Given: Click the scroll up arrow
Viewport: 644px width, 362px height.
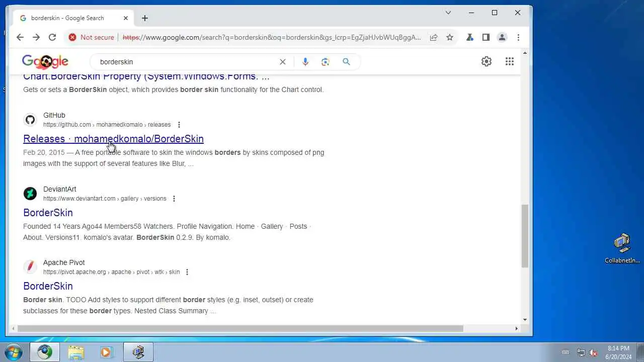Looking at the screenshot, I should tap(525, 53).
